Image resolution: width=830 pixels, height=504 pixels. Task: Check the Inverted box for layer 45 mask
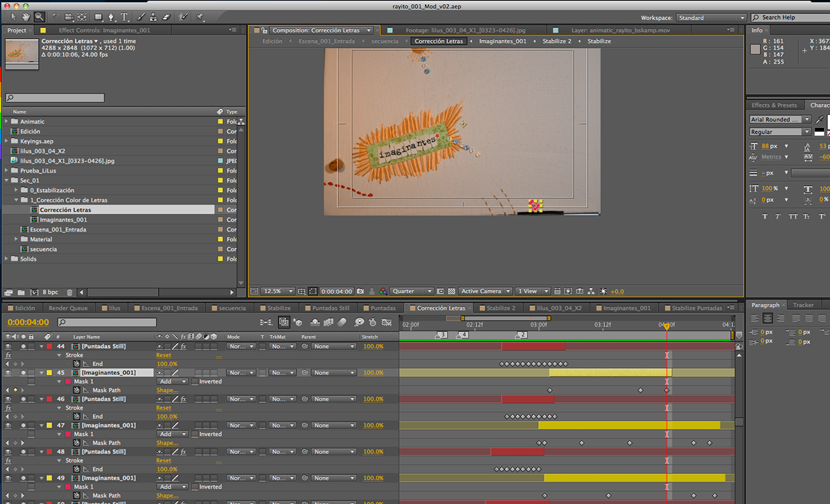tap(195, 382)
